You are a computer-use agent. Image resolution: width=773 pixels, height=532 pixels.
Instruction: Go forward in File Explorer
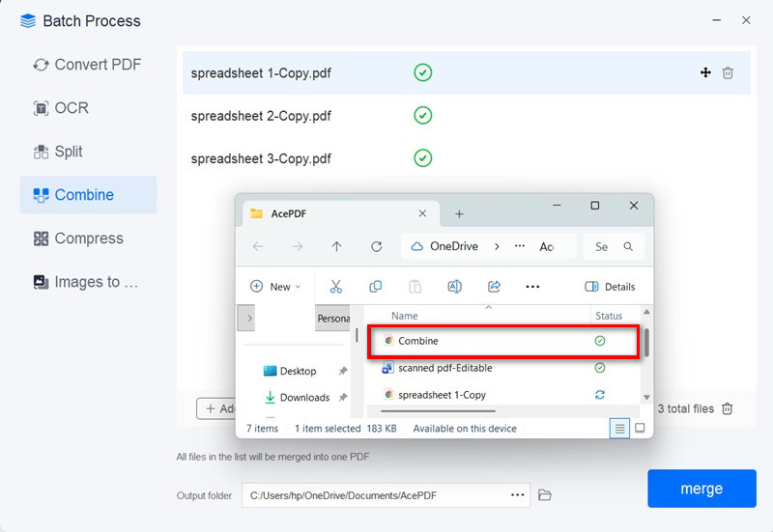(298, 246)
